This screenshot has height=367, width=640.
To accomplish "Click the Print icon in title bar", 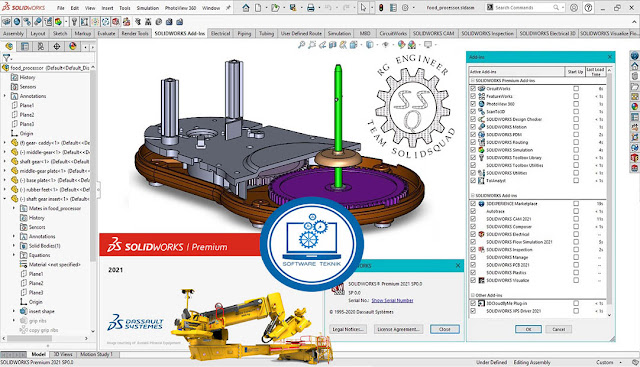I will click(x=311, y=8).
